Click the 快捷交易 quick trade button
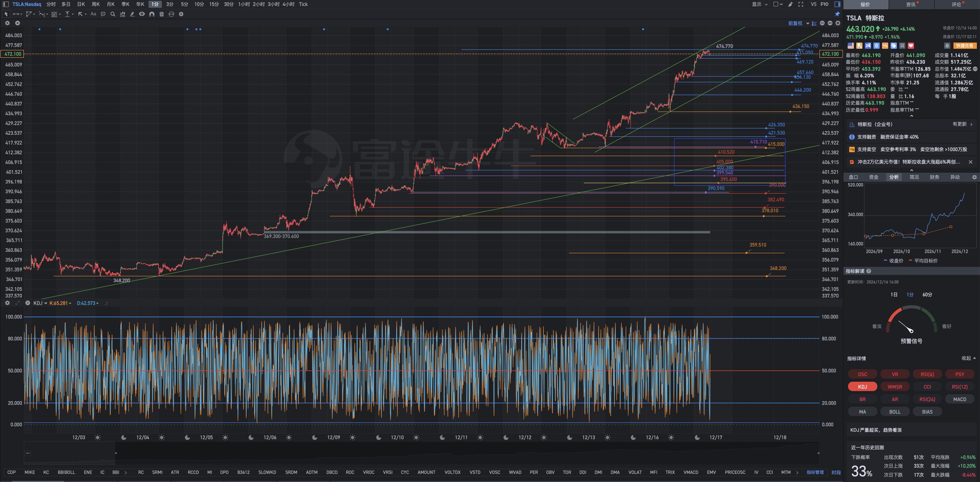The image size is (980, 482). pos(965,46)
